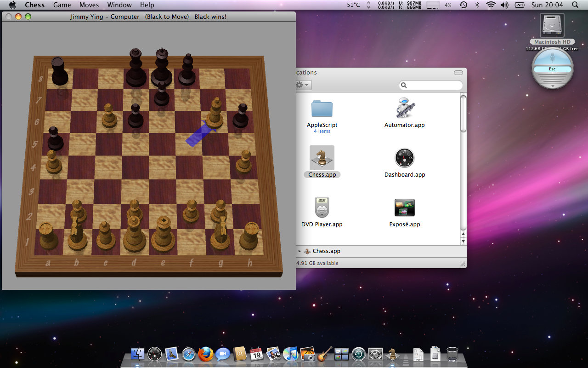Open DVD Player.app icon
The image size is (588, 368).
click(x=322, y=208)
